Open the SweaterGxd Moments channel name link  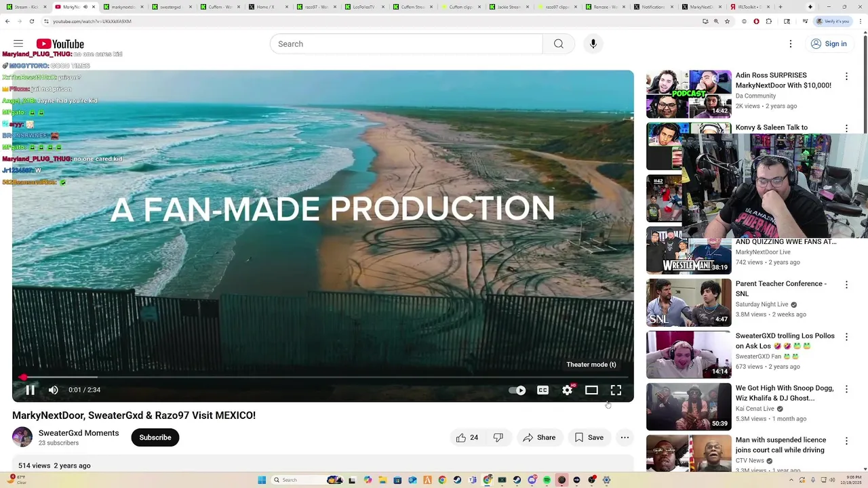(79, 433)
